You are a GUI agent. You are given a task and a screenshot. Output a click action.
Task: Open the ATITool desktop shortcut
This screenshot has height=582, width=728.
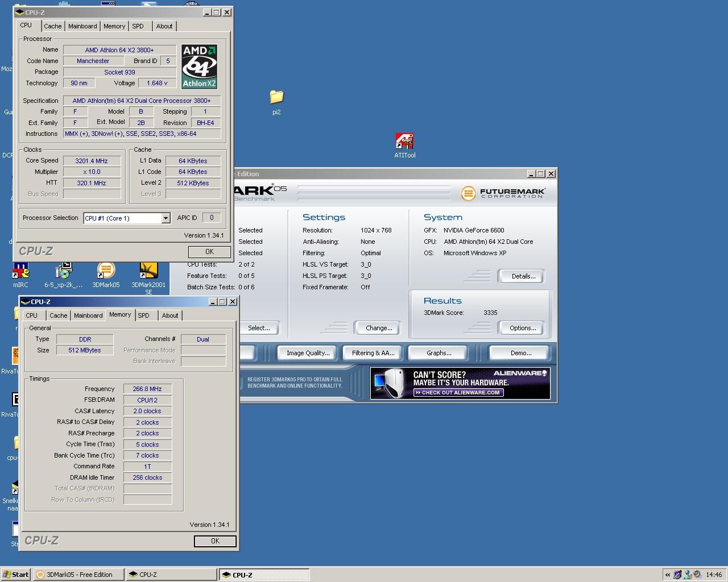(404, 145)
